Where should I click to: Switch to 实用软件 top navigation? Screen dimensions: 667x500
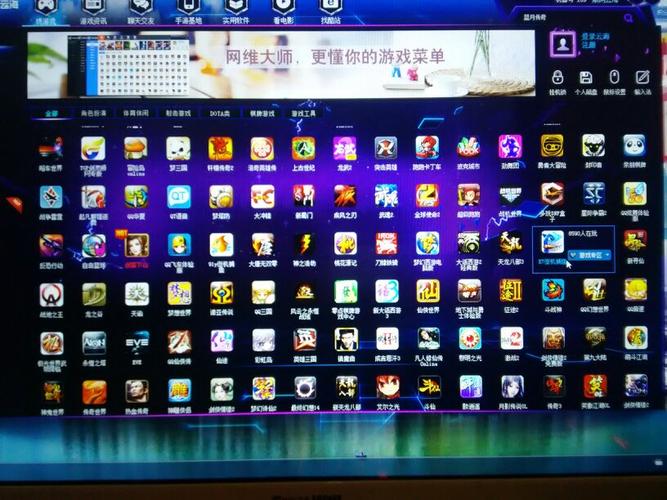pyautogui.click(x=236, y=10)
